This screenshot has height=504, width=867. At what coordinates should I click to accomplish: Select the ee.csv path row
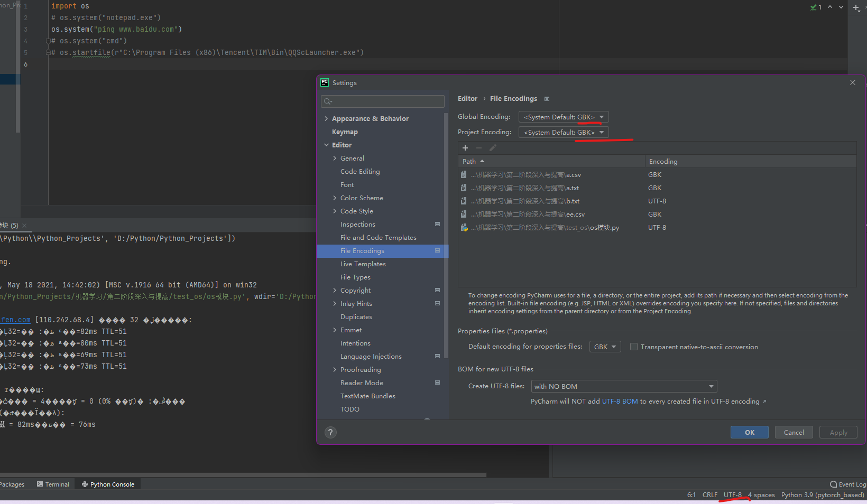click(x=657, y=214)
